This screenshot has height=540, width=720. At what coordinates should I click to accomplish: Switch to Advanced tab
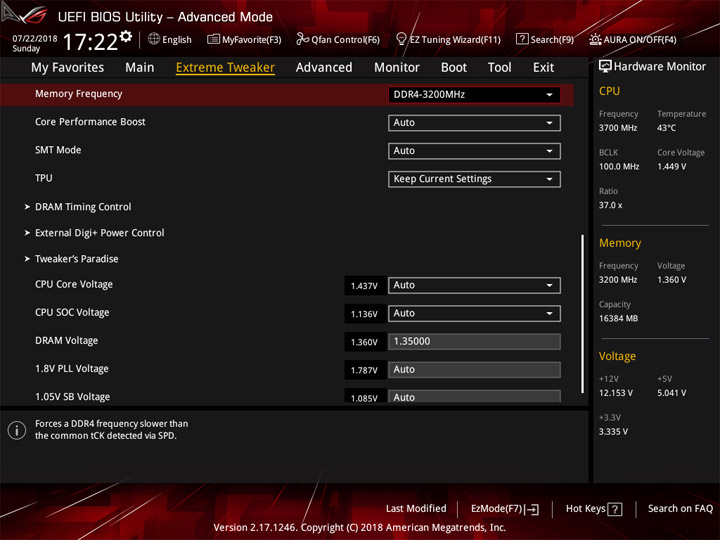coord(324,68)
